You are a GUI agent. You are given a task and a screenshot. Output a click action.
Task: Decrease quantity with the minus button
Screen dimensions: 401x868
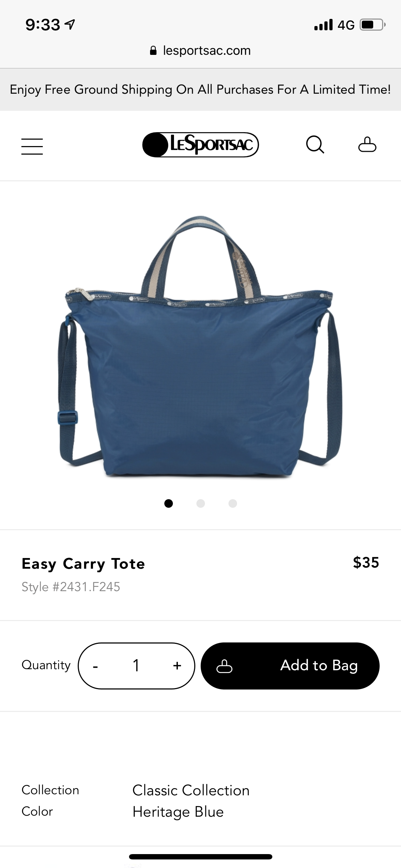click(95, 666)
